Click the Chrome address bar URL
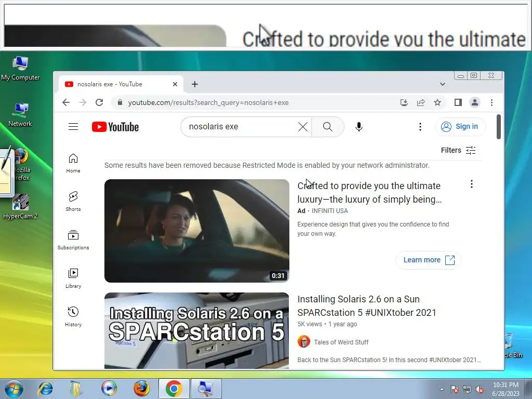The width and height of the screenshot is (532, 399). (208, 102)
